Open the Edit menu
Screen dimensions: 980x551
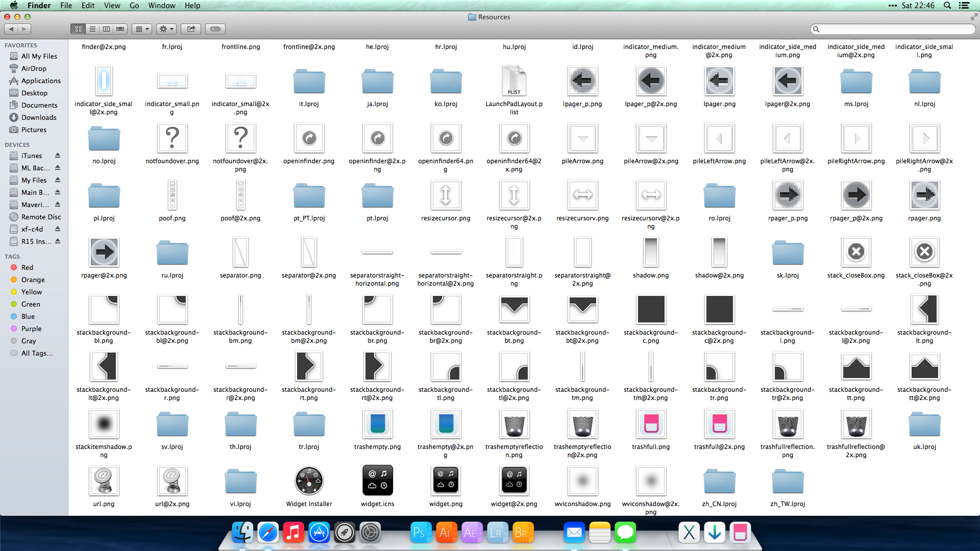88,6
